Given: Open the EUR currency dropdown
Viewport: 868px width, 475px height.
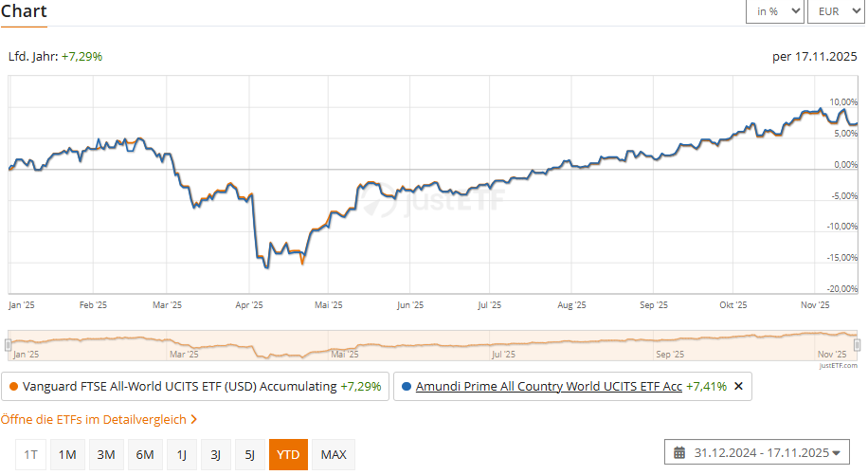Looking at the screenshot, I should [836, 11].
